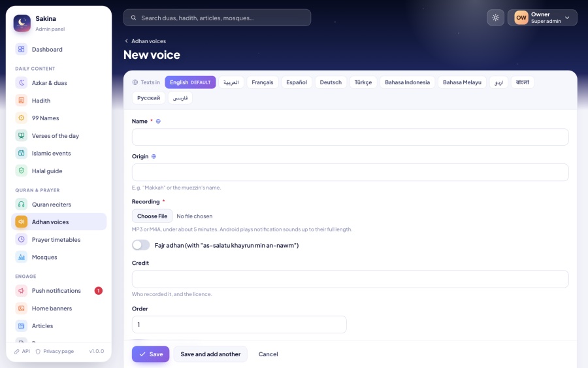This screenshot has height=368, width=588.
Task: Click the OW owner avatar
Action: (521, 18)
